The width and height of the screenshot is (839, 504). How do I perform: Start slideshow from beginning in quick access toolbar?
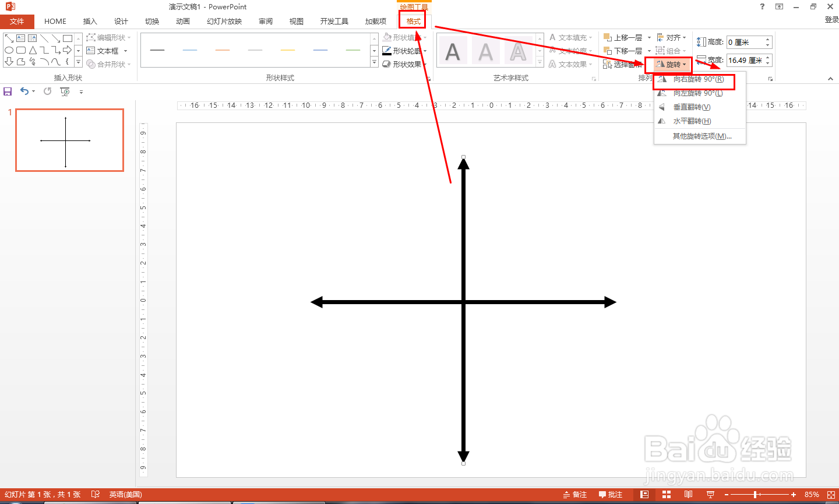65,91
